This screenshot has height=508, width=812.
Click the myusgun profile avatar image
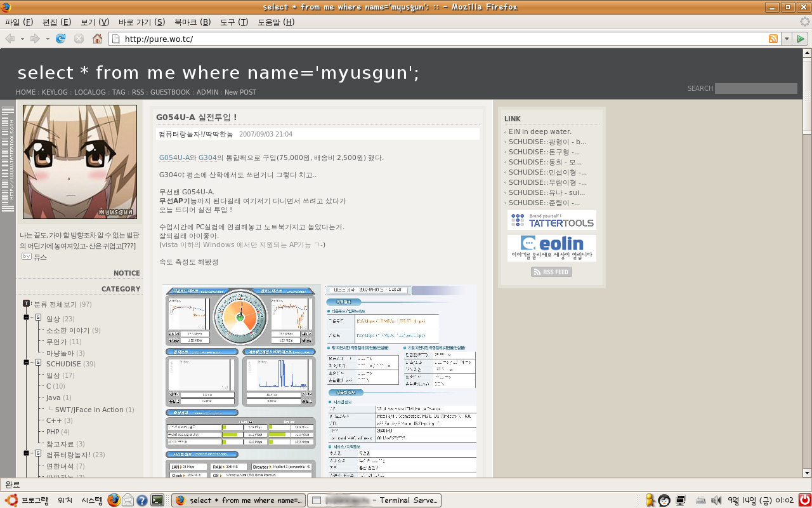pyautogui.click(x=80, y=162)
